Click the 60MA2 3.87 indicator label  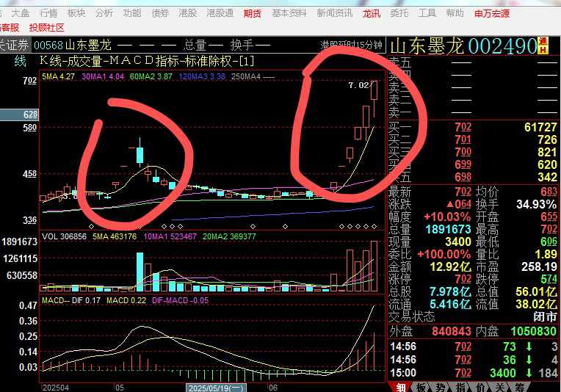pyautogui.click(x=151, y=76)
